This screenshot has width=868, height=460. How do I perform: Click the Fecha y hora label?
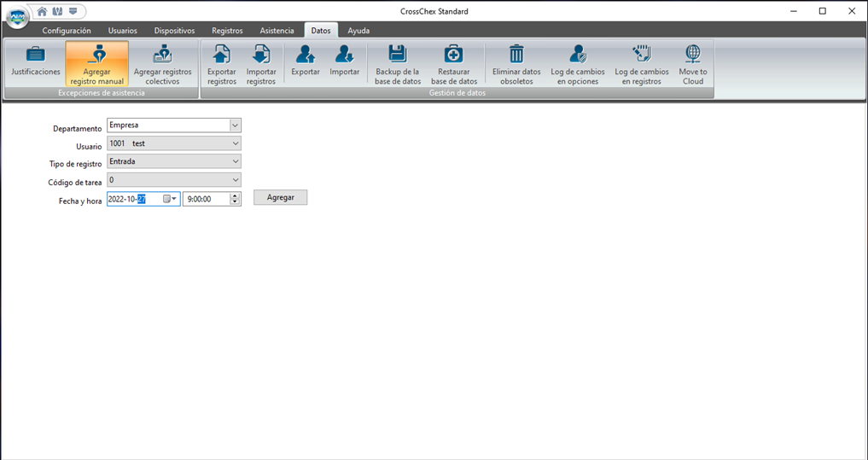[80, 201]
